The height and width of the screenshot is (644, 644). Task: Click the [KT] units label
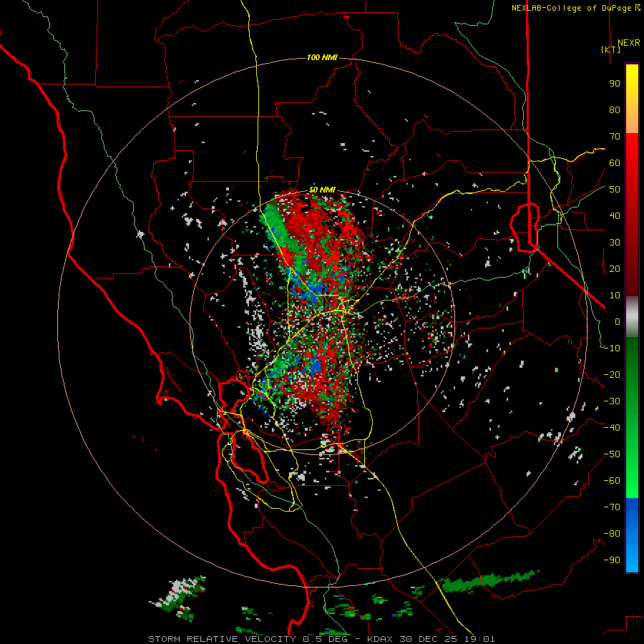[611, 49]
